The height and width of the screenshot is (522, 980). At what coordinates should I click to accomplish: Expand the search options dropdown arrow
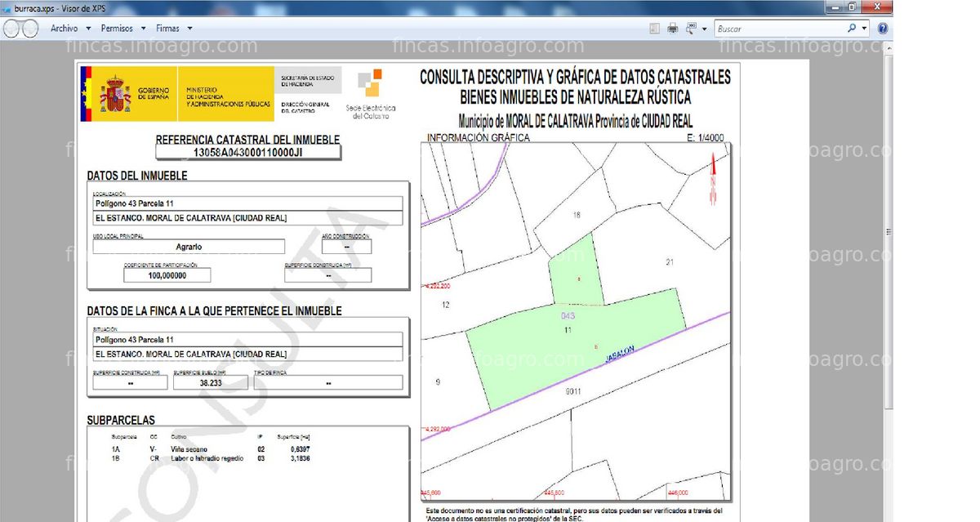864,29
